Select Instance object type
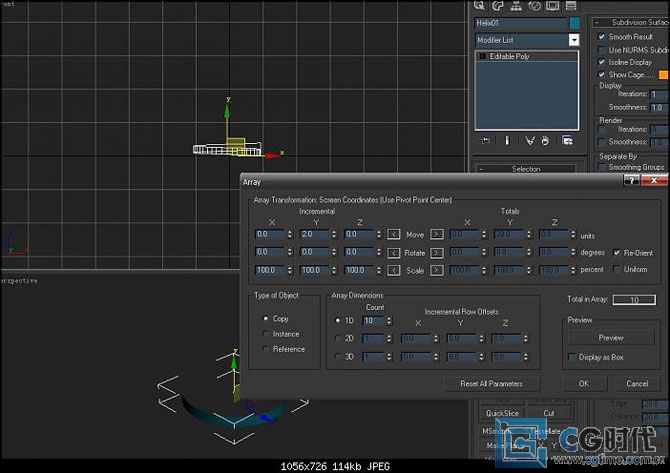The width and height of the screenshot is (670, 473). [265, 334]
